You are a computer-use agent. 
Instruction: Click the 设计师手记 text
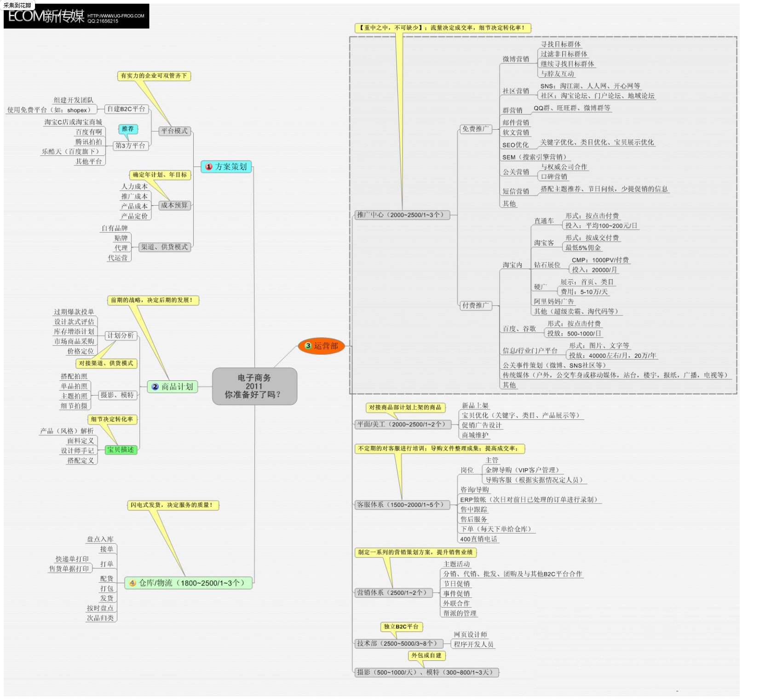[77, 451]
